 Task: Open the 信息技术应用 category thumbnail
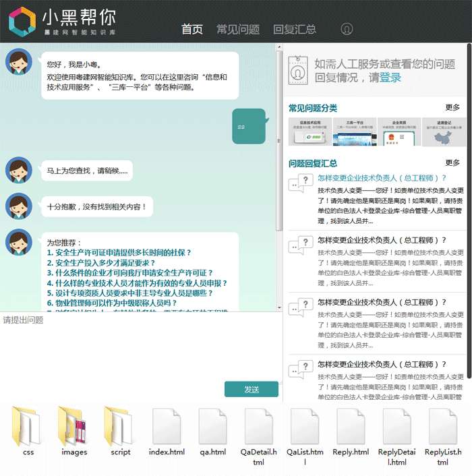click(x=309, y=132)
